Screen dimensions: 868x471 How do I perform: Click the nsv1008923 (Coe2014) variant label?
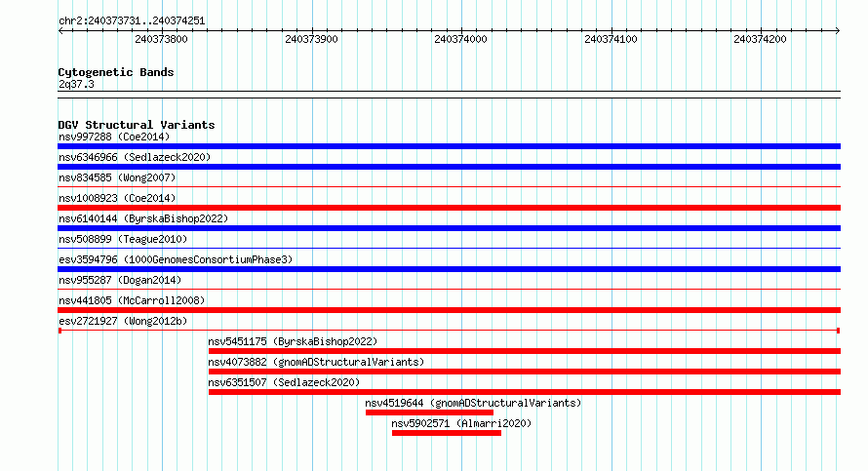tap(117, 198)
